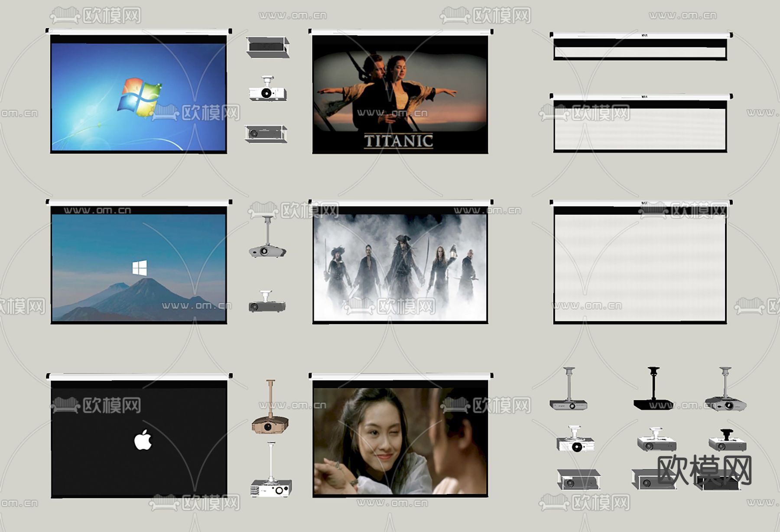This screenshot has width=780, height=532.
Task: Select the fully unrolled blank projection screen
Action: click(641, 262)
